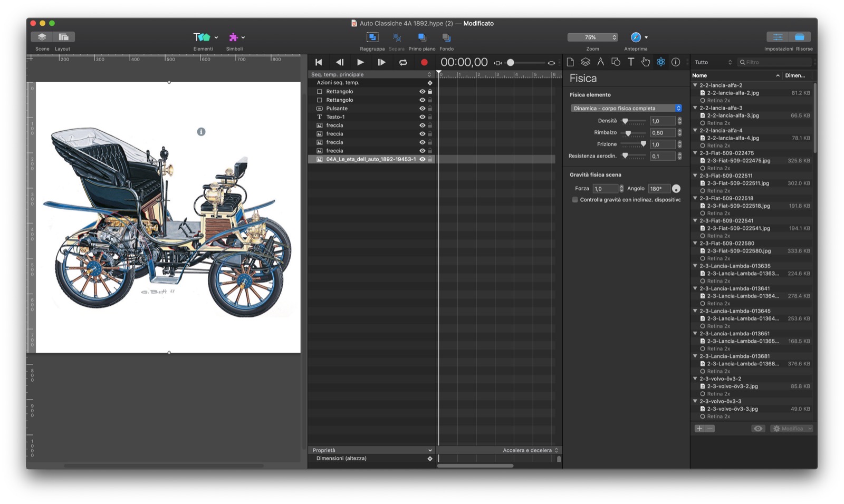Open the Impostazioni panel
The width and height of the screenshot is (844, 504).
click(778, 37)
